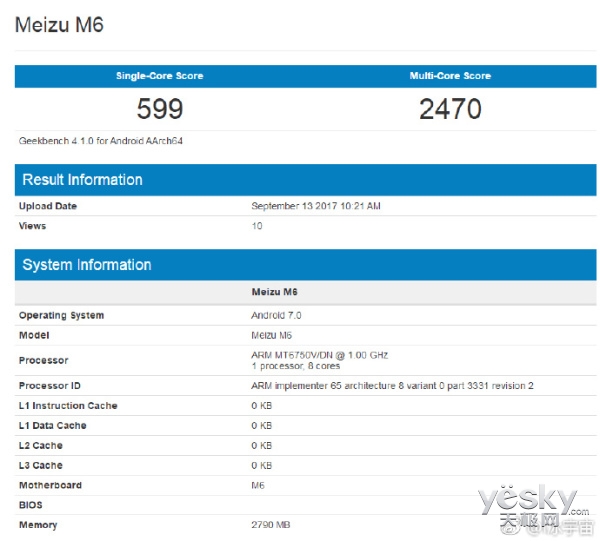This screenshot has width=600, height=541.
Task: Click the BIOS row label
Action: click(31, 505)
